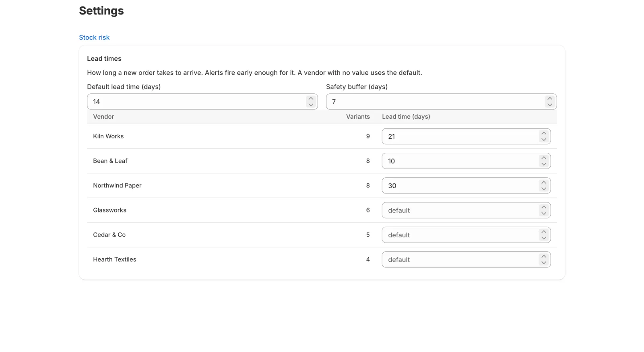Click Cedar & Co lead time down arrow
The width and height of the screenshot is (644, 352).
544,238
